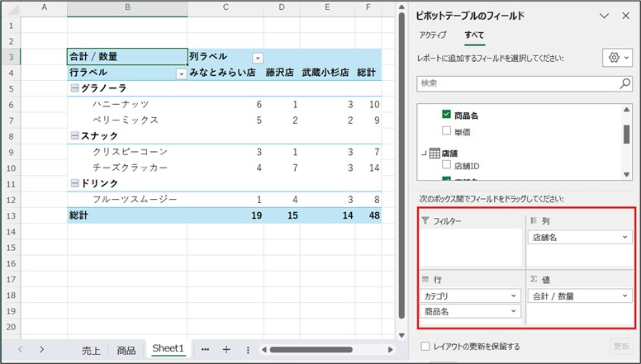
Task: Select cell containing ハニーナッツ
Action: click(x=127, y=104)
